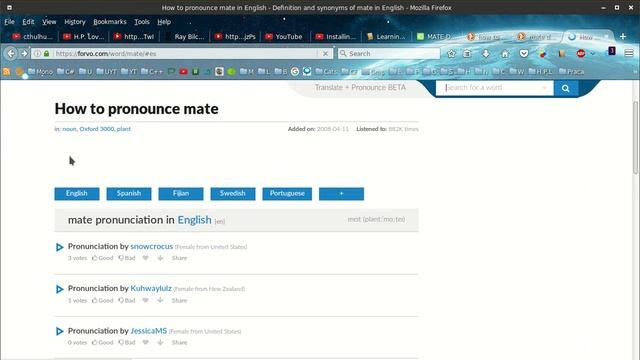Share snowcrocus's pronunciation
The height and width of the screenshot is (360, 640).
[x=179, y=258]
